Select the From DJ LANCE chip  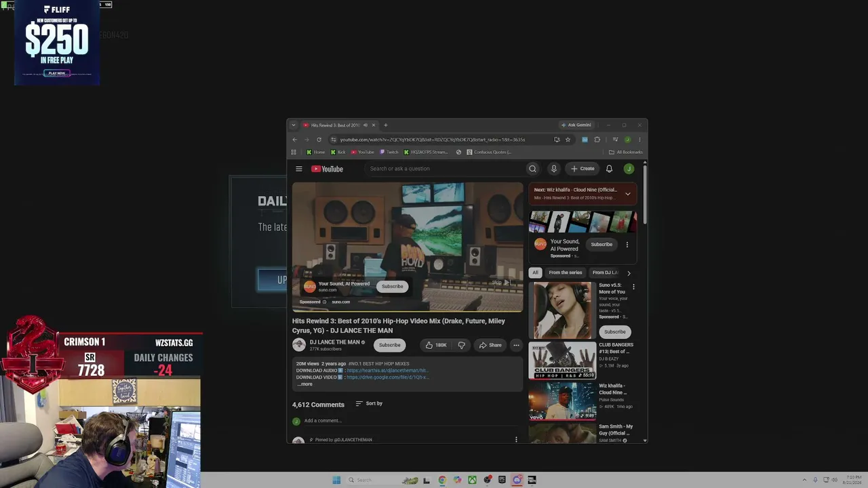605,272
